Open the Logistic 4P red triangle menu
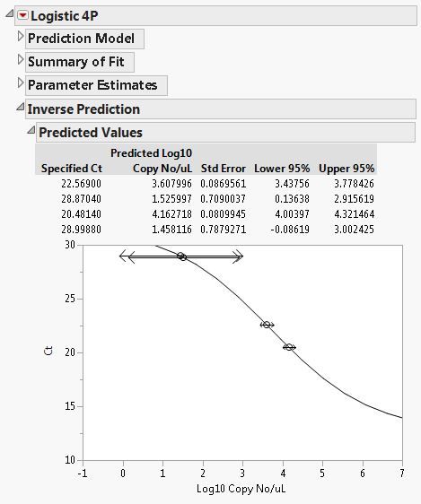Viewport: 421px width, 504px height. pos(22,15)
